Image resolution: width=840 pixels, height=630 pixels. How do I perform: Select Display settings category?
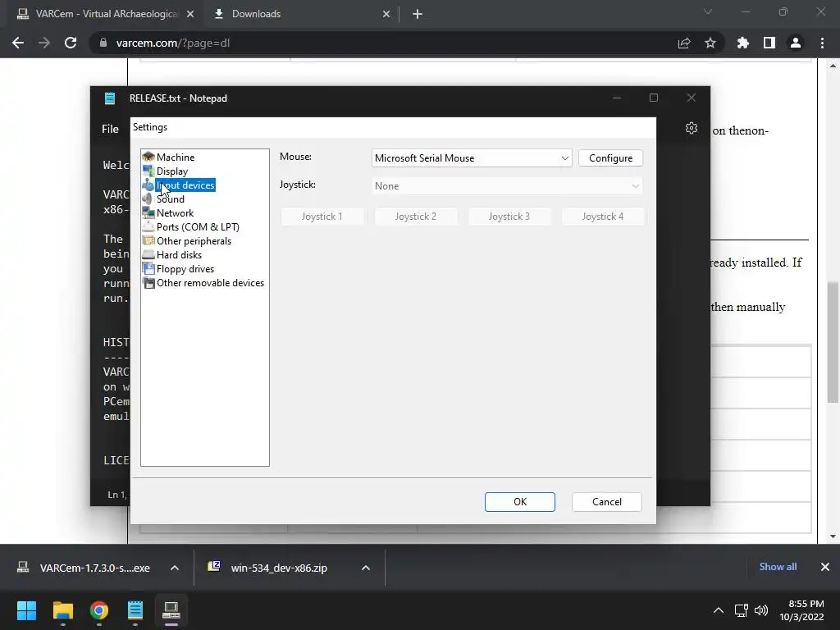172,171
